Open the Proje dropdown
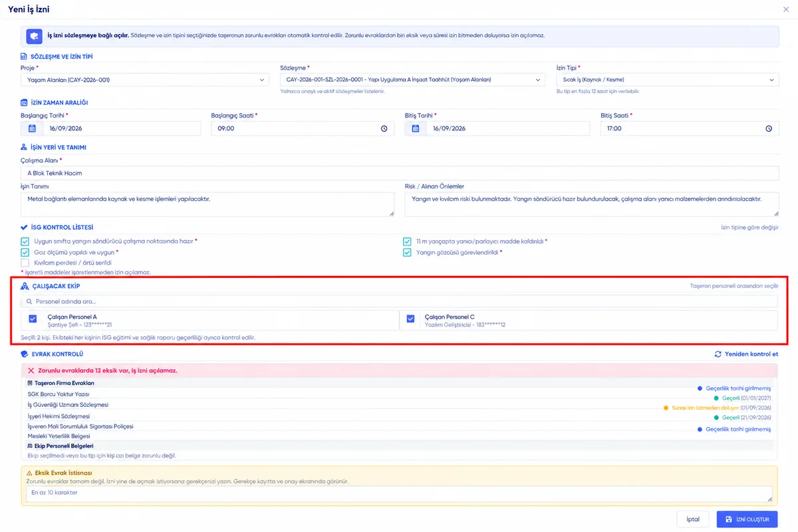The width and height of the screenshot is (798, 532). click(145, 80)
